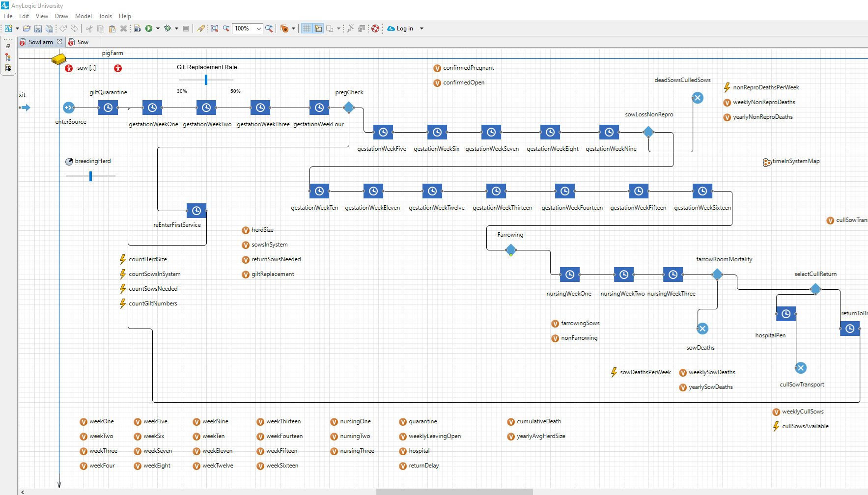Select the nursingWeekOne delay block
The width and height of the screenshot is (868, 495).
click(570, 275)
